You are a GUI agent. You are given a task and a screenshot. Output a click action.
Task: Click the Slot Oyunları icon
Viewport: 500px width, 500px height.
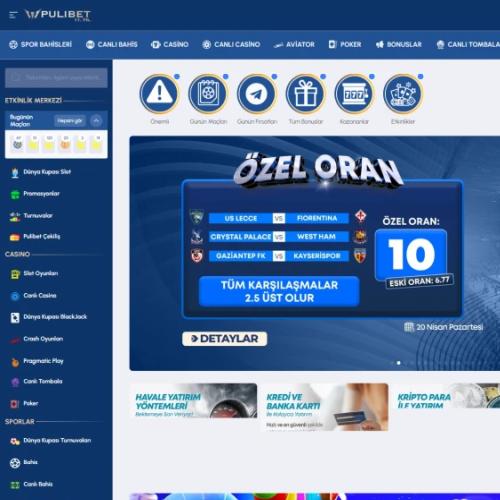point(15,274)
